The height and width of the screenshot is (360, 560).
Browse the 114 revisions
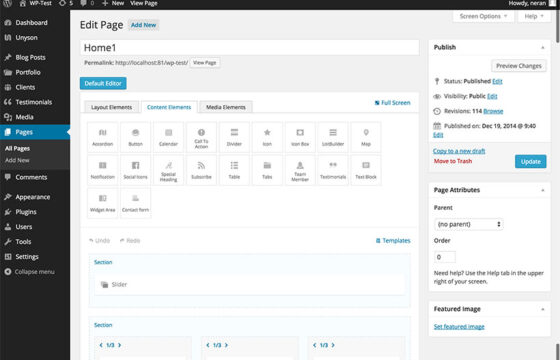coord(493,111)
